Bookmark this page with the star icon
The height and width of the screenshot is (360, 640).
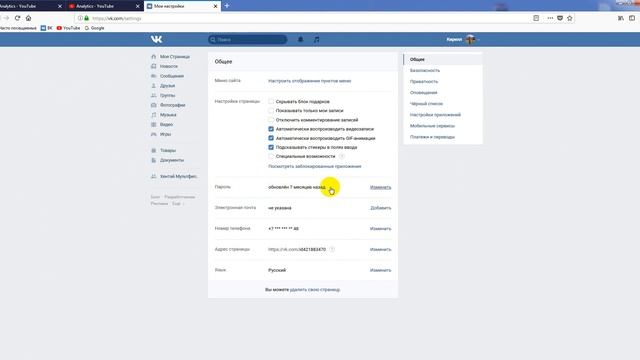(x=570, y=18)
